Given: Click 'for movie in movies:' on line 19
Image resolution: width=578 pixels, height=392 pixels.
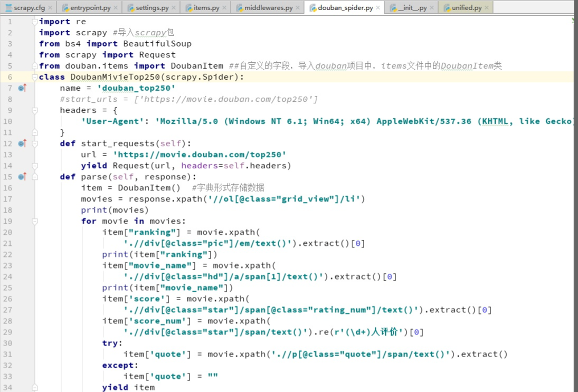Looking at the screenshot, I should pyautogui.click(x=134, y=221).
